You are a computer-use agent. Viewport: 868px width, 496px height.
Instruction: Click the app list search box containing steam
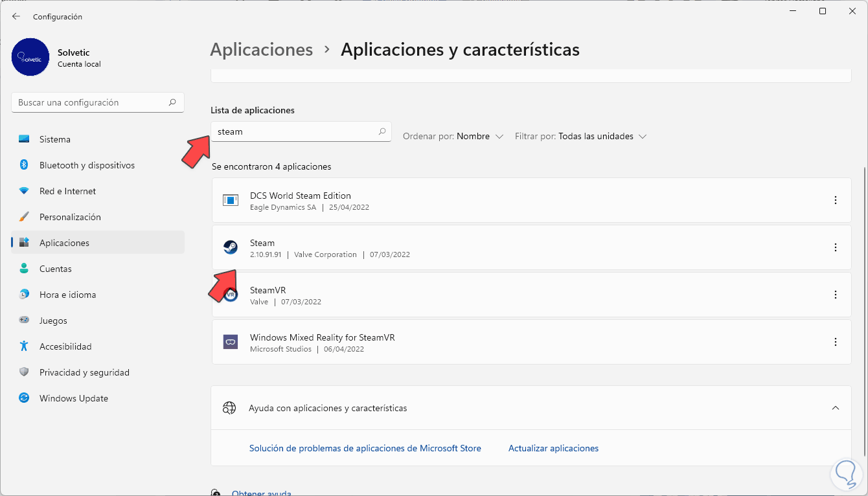[x=301, y=131]
